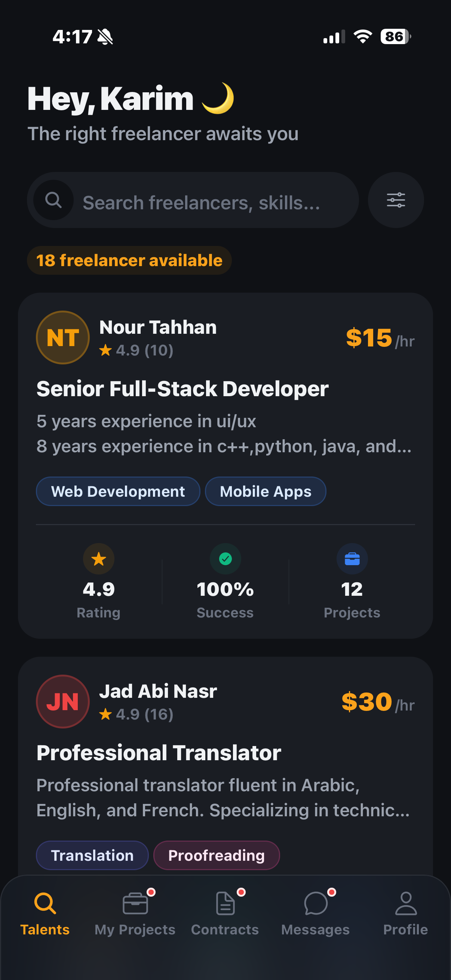The width and height of the screenshot is (451, 980).
Task: Open Jad Abi Nasr's profile name
Action: pos(158,691)
